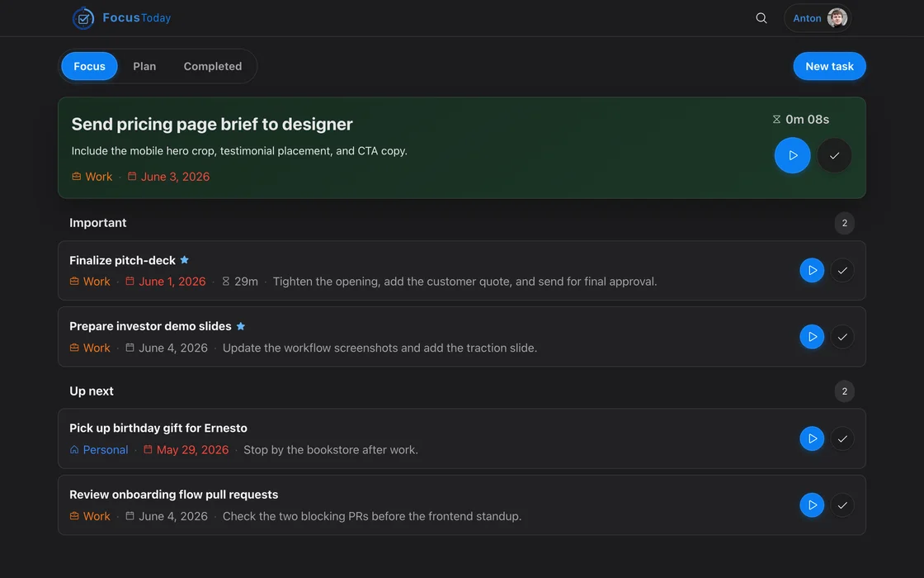
Task: Open the Anton account menu
Action: pyautogui.click(x=818, y=18)
